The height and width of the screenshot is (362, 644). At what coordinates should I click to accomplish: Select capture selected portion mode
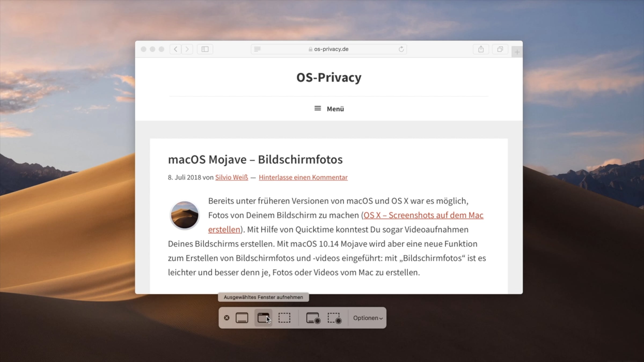pos(284,318)
